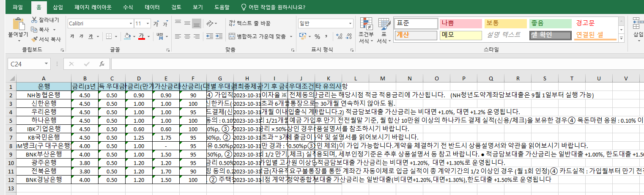Select cell containing 신한은행
Viewport: 644px width, 195px height.
pyautogui.click(x=44, y=103)
